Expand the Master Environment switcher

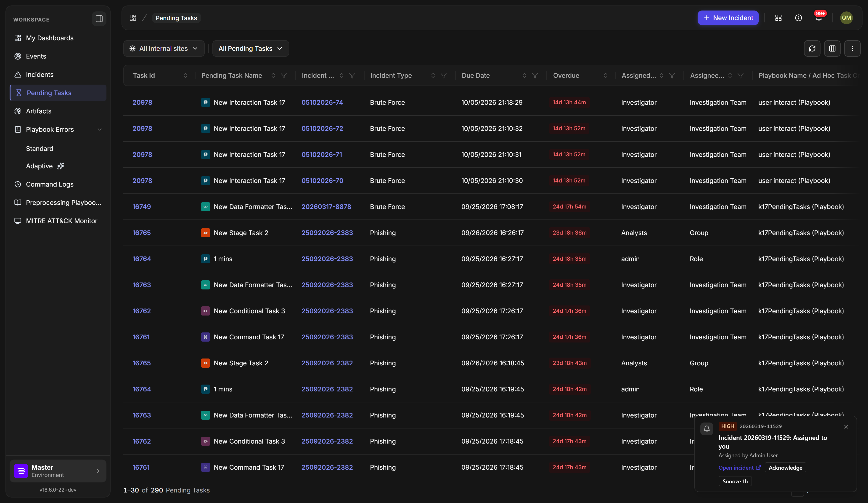coord(58,471)
